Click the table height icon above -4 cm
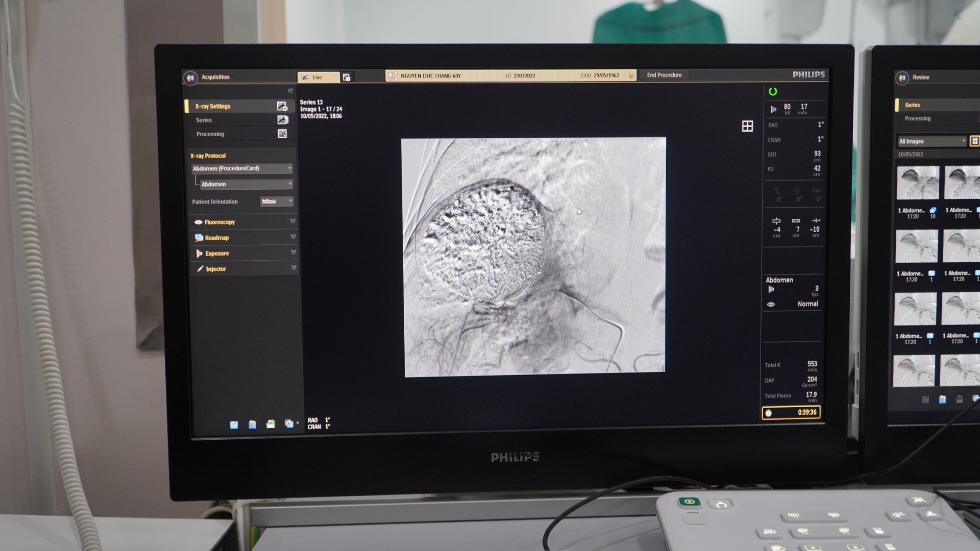The width and height of the screenshot is (980, 551). [776, 221]
